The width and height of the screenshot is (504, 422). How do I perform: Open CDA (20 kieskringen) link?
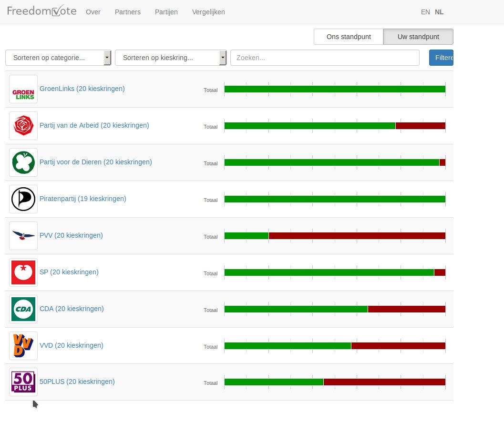72,308
